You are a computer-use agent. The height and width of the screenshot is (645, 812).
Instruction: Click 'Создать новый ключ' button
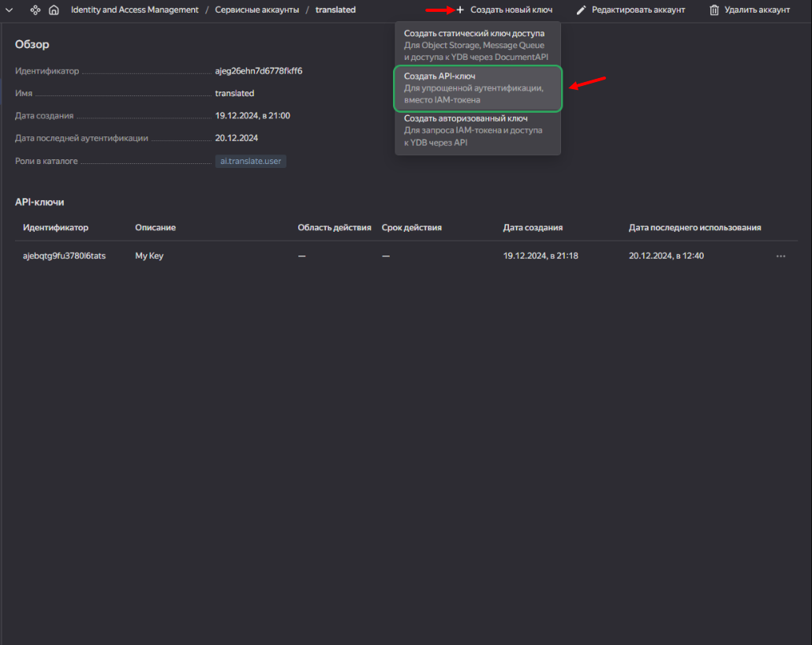[511, 10]
